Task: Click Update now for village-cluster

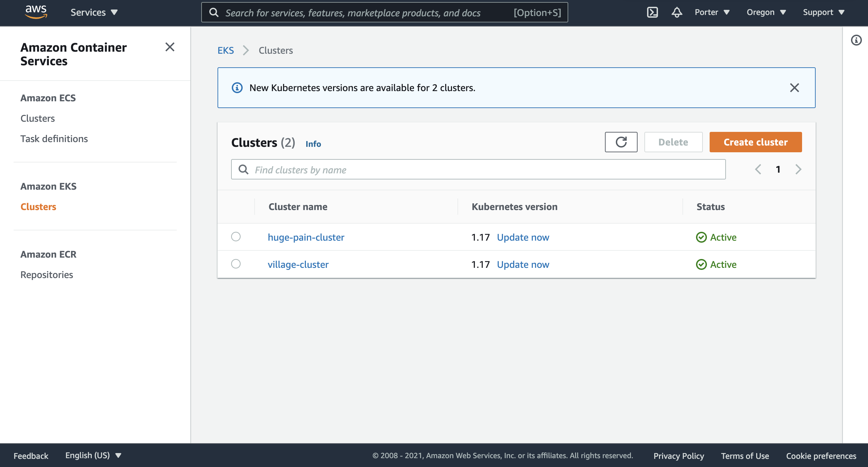Action: 523,264
